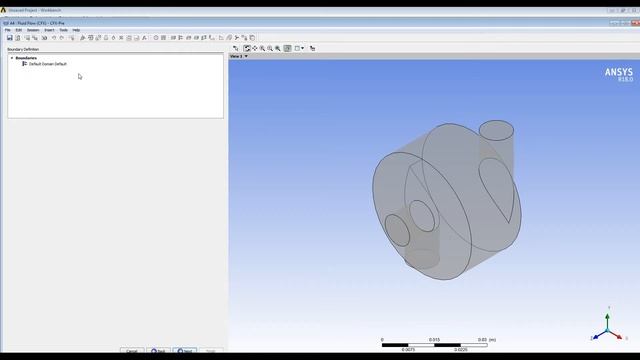Activate the Rotate view tool
This screenshot has height=360, width=640.
[x=247, y=48]
